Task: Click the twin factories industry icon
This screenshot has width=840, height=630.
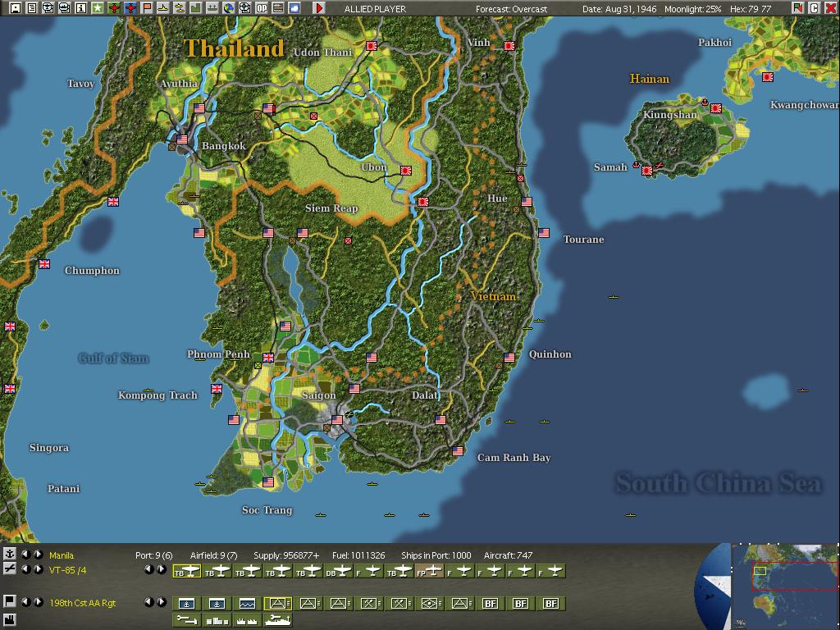Action: (x=247, y=620)
